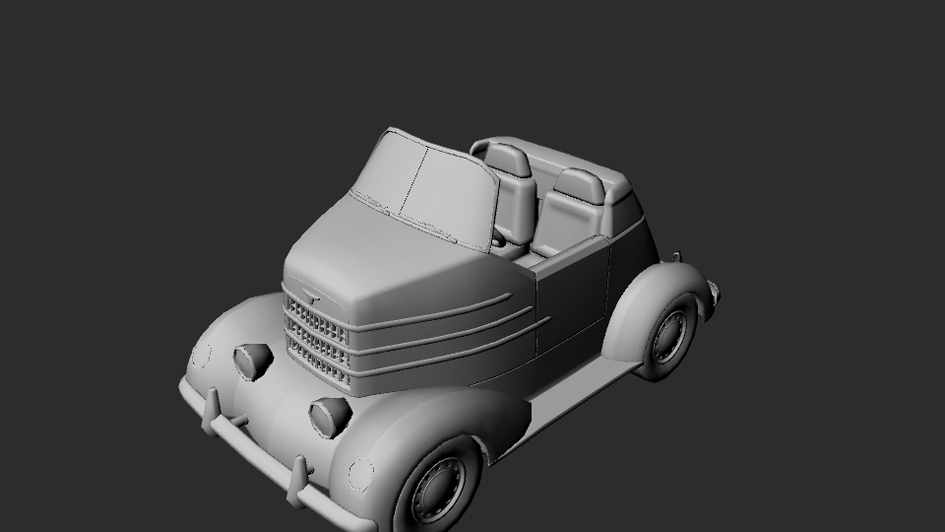
Task: Click the bumper guard on the far side
Action: (212, 412)
